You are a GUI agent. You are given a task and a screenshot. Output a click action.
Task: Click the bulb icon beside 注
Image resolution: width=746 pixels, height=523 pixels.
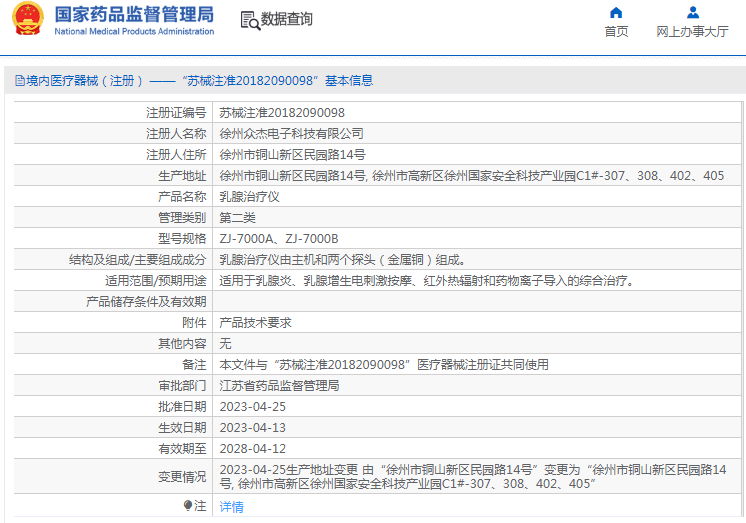point(187,506)
